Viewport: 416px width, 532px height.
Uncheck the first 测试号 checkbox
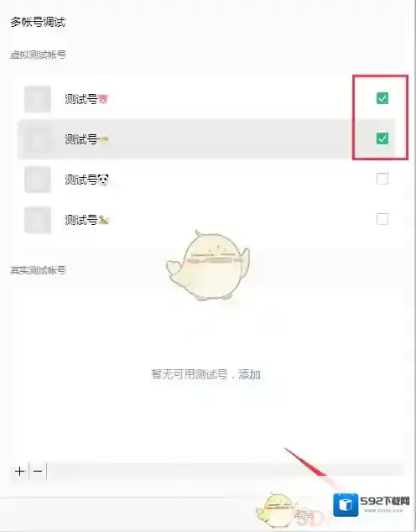click(x=382, y=98)
